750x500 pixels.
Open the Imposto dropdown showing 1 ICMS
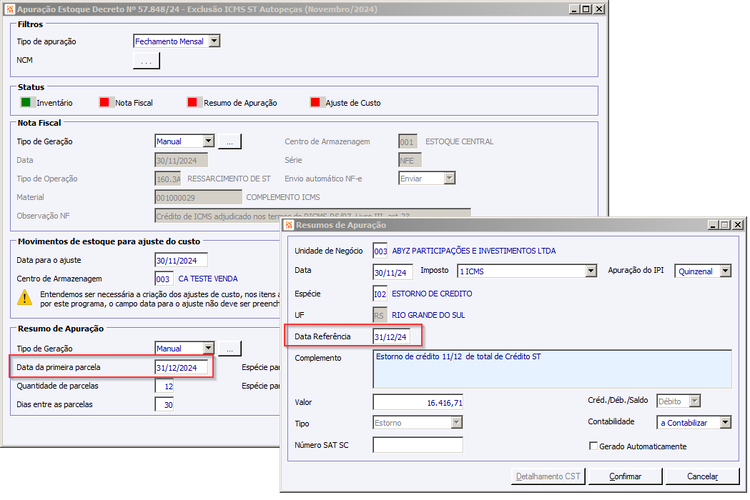591,271
